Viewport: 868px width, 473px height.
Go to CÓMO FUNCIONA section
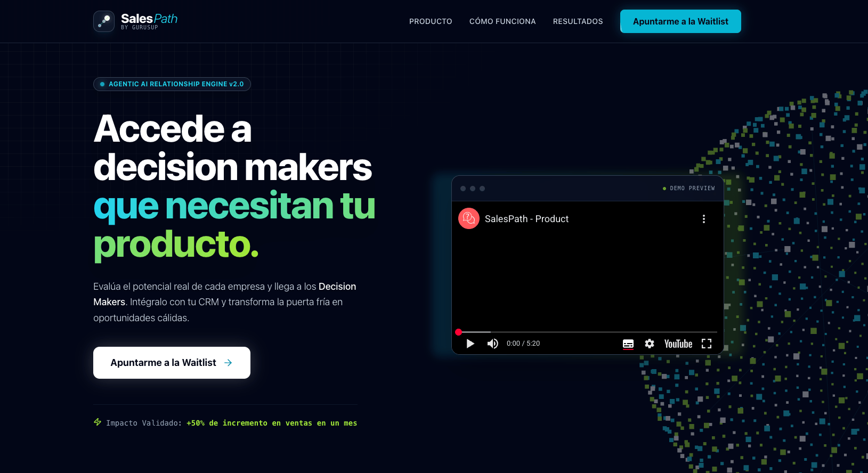coord(502,21)
